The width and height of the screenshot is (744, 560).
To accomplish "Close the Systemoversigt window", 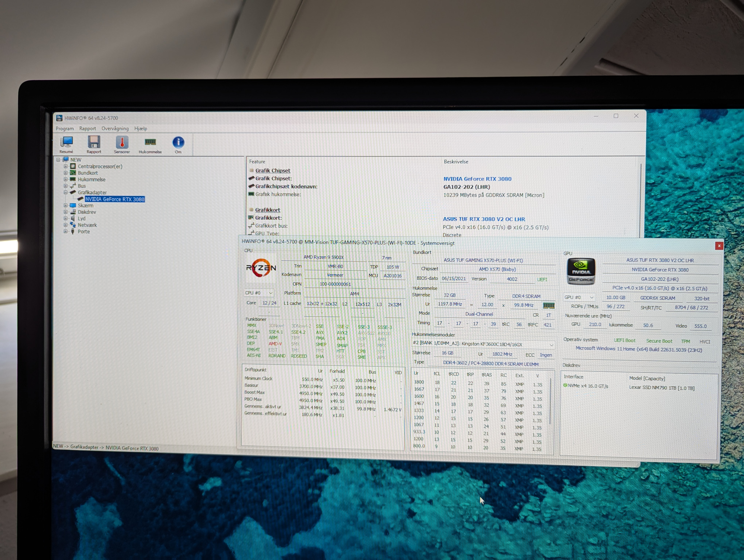I will [719, 246].
